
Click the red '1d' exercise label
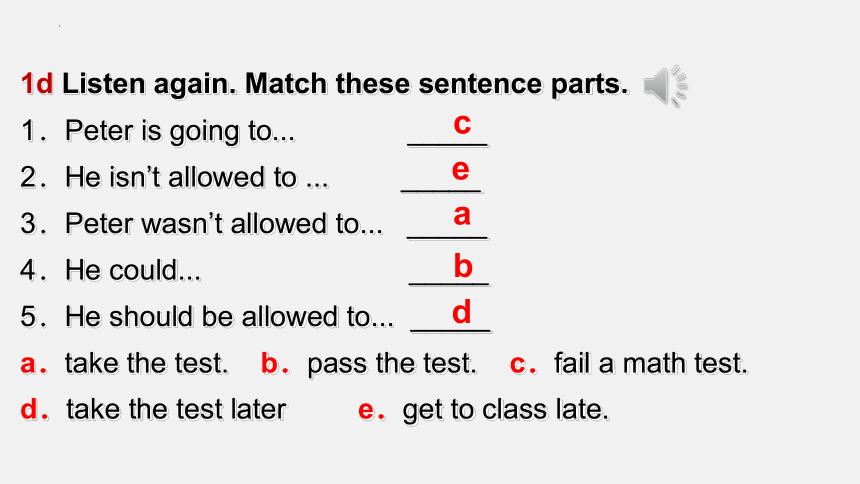pyautogui.click(x=37, y=84)
